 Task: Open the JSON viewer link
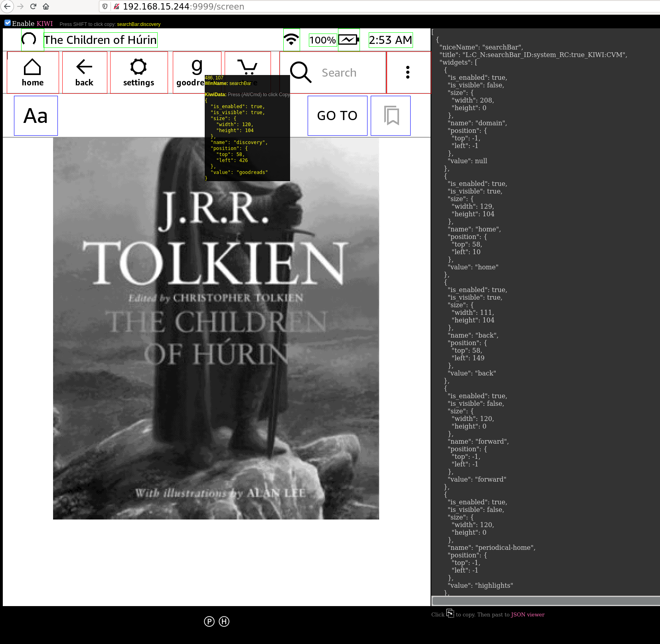[x=528, y=614]
